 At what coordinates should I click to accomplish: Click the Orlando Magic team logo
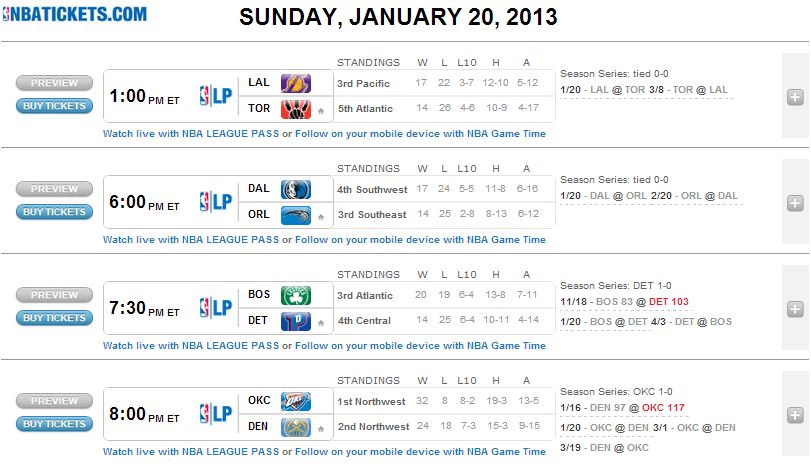296,214
